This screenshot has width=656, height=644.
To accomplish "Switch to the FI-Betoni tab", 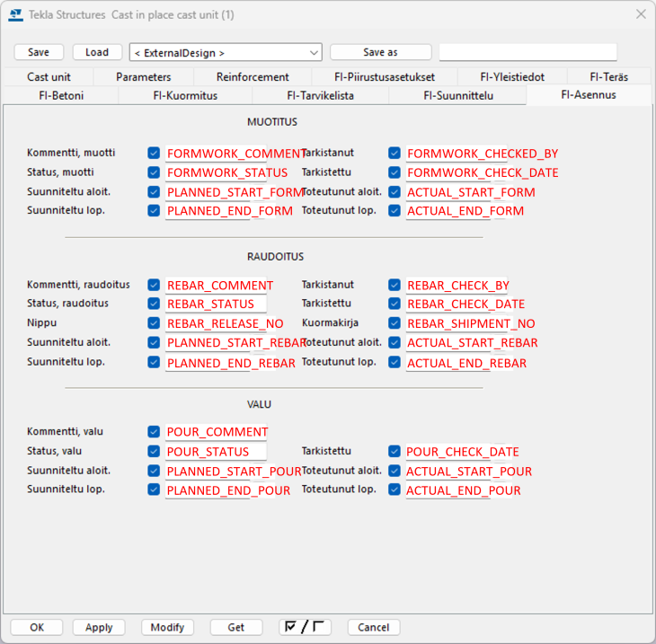I will tap(61, 95).
